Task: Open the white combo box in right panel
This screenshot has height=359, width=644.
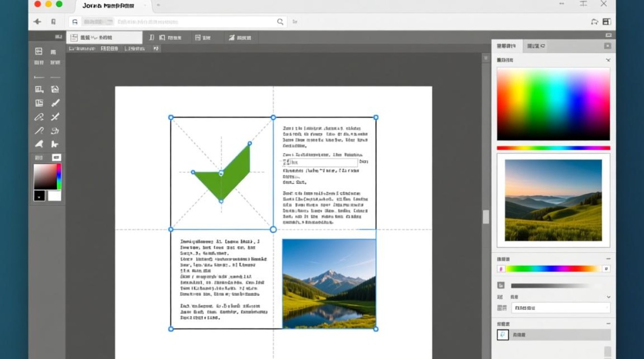Action: tap(561, 308)
